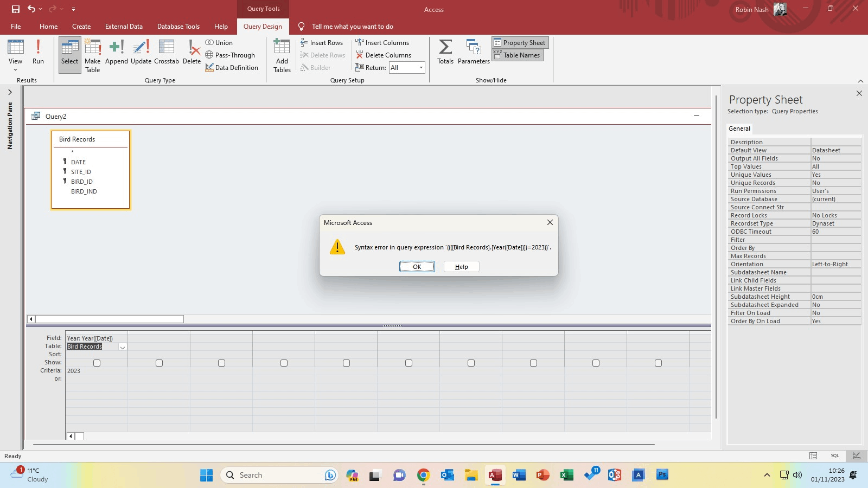This screenshot has height=488, width=868.
Task: Open the File menu
Action: [16, 27]
